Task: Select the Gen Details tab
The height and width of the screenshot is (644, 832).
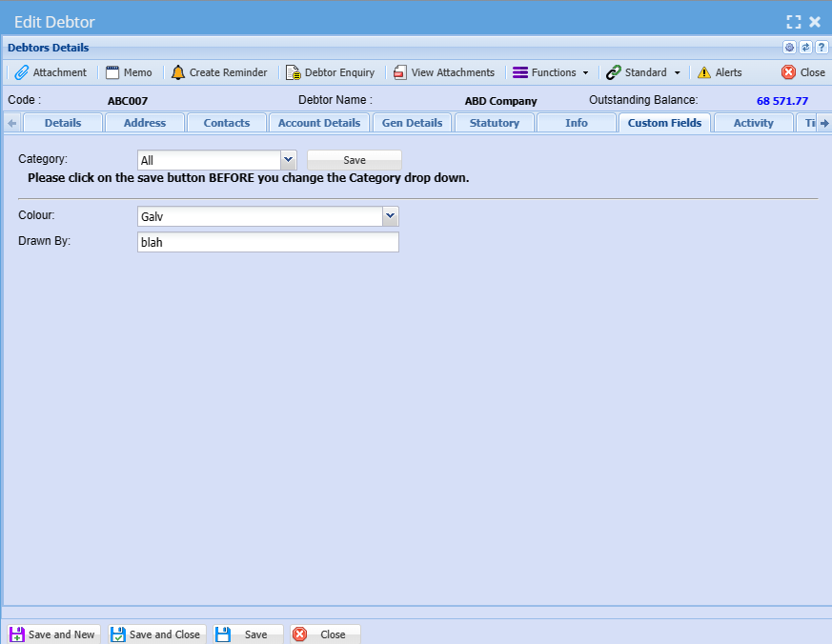Action: (x=413, y=123)
